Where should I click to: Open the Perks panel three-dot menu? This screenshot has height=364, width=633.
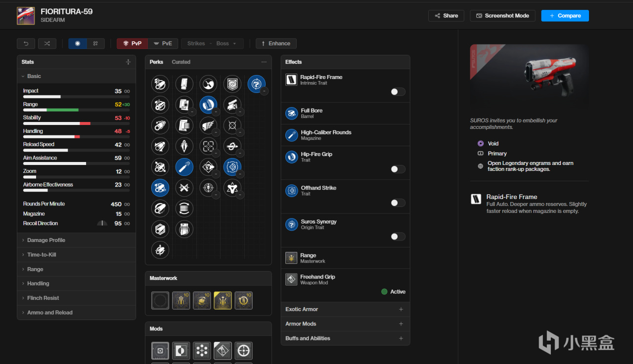click(x=264, y=62)
